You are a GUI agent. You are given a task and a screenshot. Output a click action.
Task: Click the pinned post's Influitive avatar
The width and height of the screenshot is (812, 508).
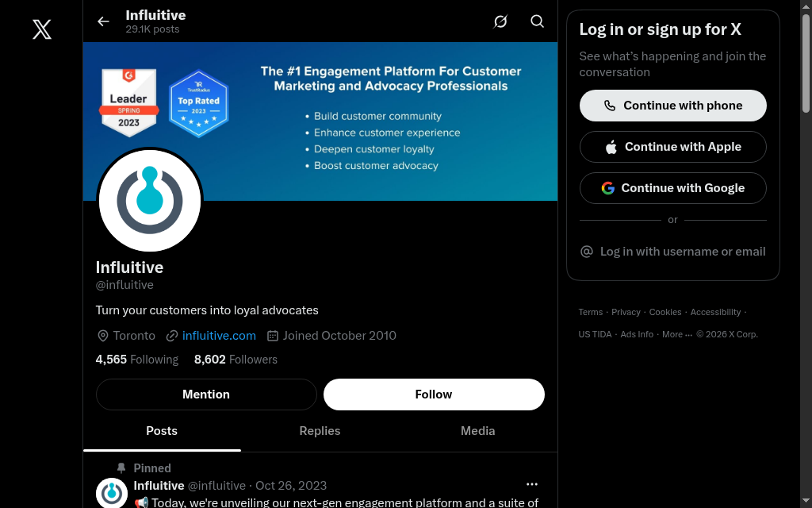pyautogui.click(x=111, y=493)
